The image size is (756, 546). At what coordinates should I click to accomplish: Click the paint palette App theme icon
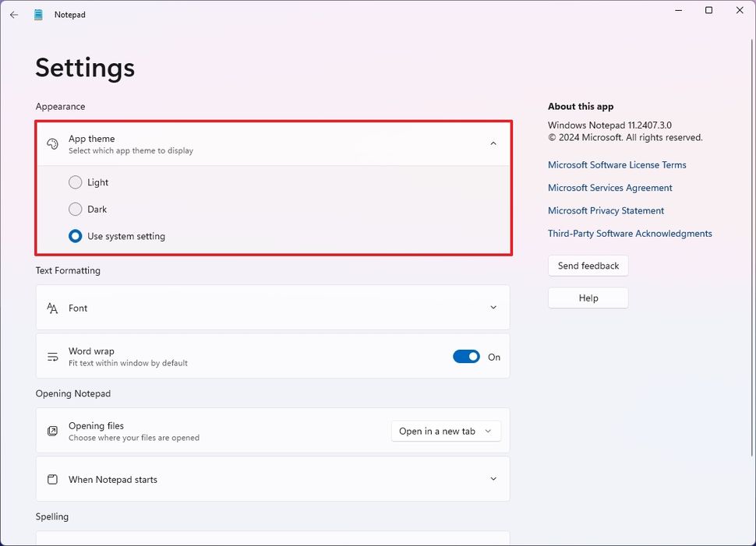click(52, 144)
